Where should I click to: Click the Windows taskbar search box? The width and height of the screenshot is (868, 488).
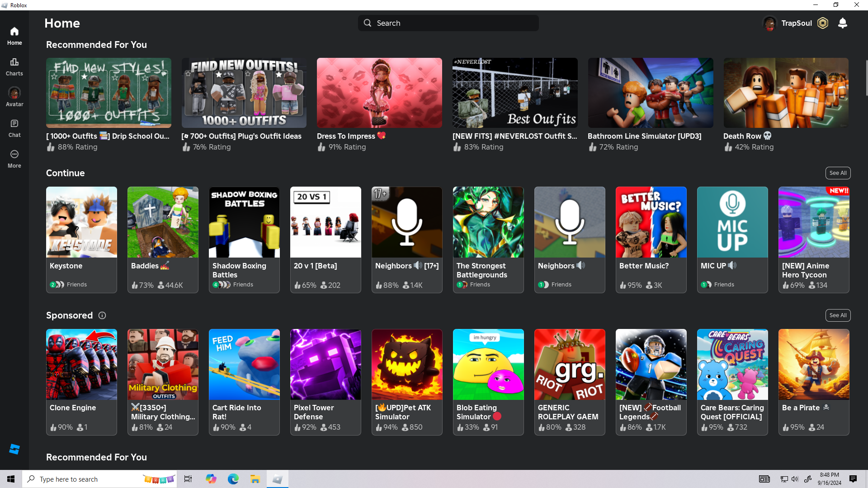coord(99,479)
